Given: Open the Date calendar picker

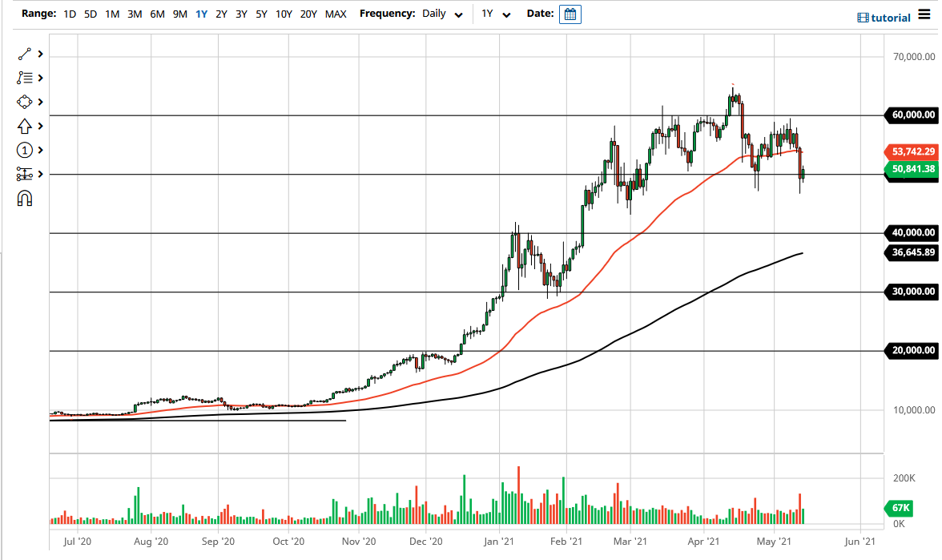Looking at the screenshot, I should coord(569,14).
